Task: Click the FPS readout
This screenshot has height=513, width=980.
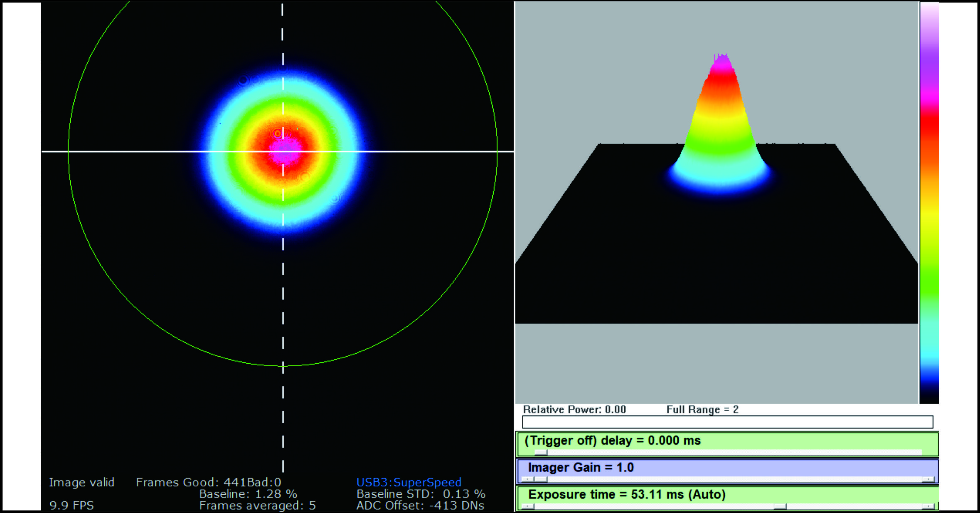Action: tap(71, 506)
